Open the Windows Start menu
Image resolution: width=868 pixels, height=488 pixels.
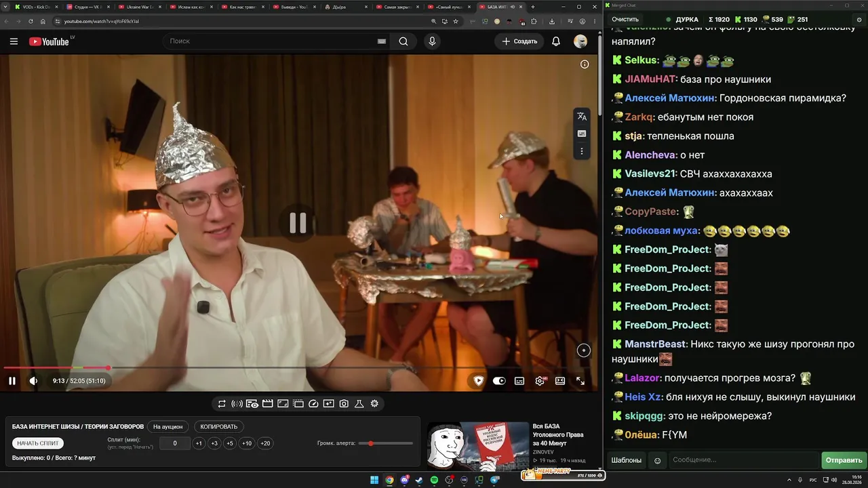click(x=374, y=480)
